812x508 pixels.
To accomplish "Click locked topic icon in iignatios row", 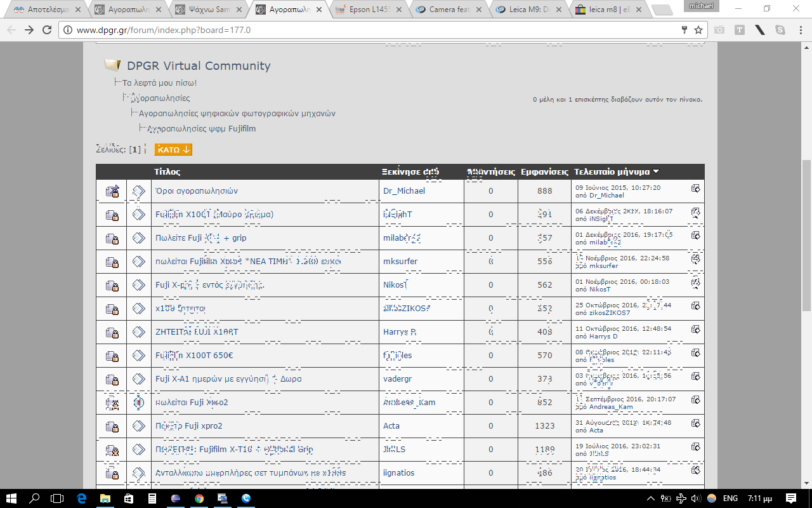I will click(x=112, y=473).
